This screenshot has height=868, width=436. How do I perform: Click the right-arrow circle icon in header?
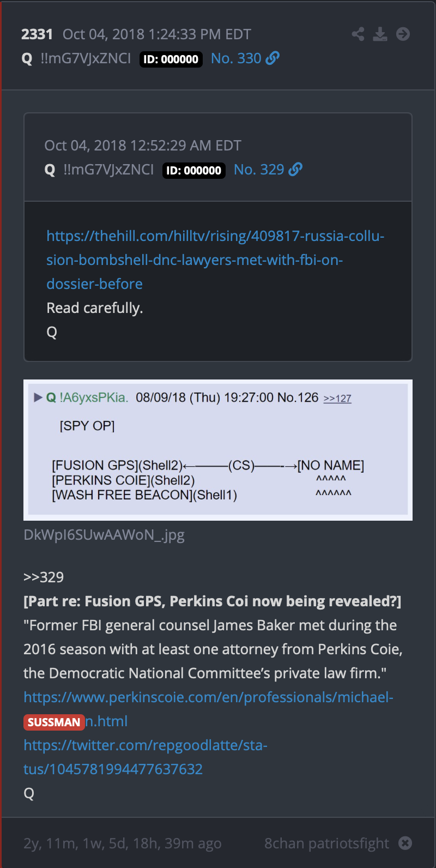pos(403,34)
